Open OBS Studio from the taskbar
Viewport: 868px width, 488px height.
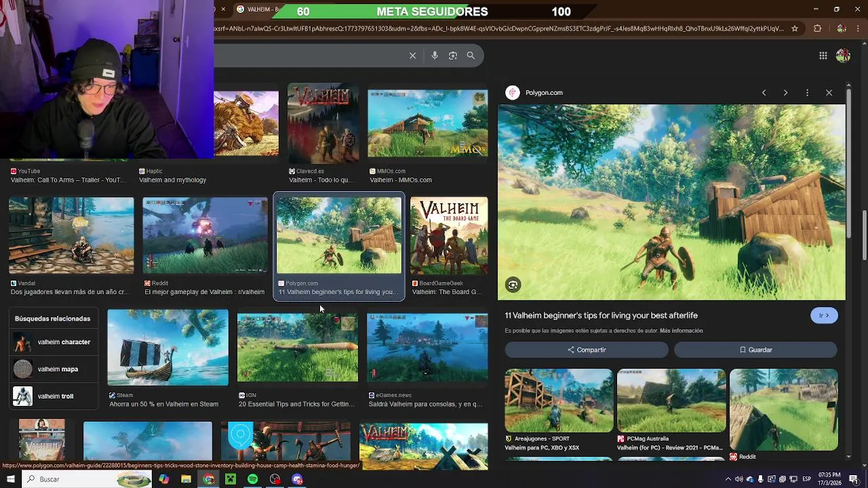click(x=275, y=479)
